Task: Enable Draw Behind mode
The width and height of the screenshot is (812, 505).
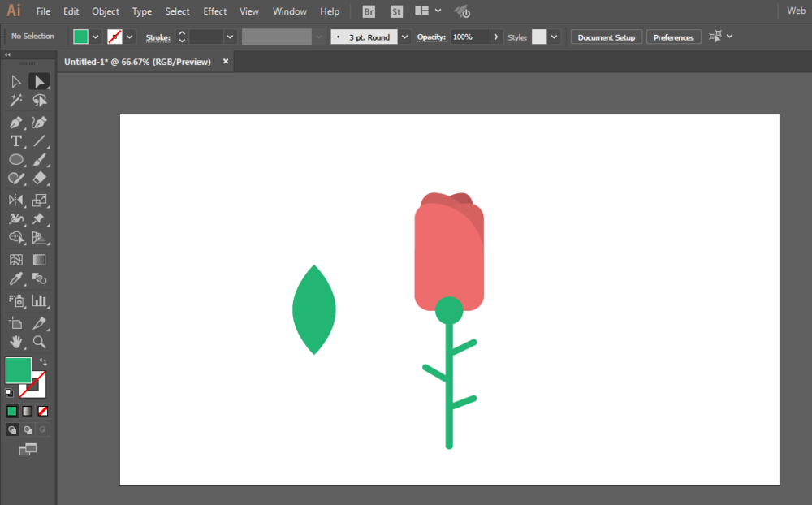Action: pyautogui.click(x=28, y=429)
